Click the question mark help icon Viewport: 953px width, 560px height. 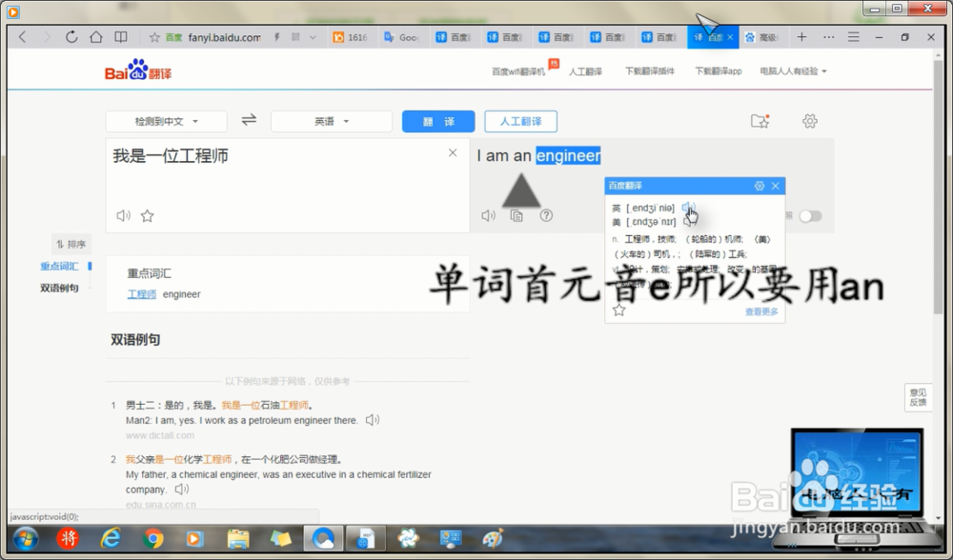click(546, 215)
